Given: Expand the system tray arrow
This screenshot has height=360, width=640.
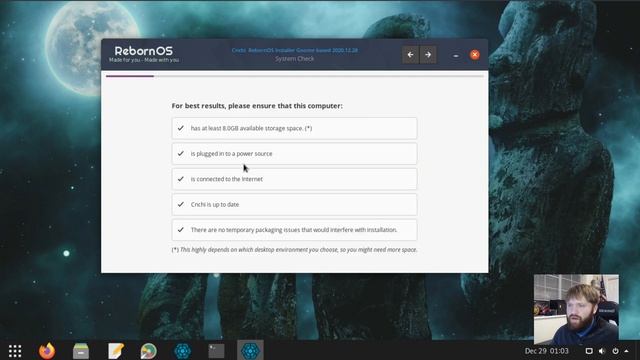Looking at the screenshot, I should [x=627, y=351].
